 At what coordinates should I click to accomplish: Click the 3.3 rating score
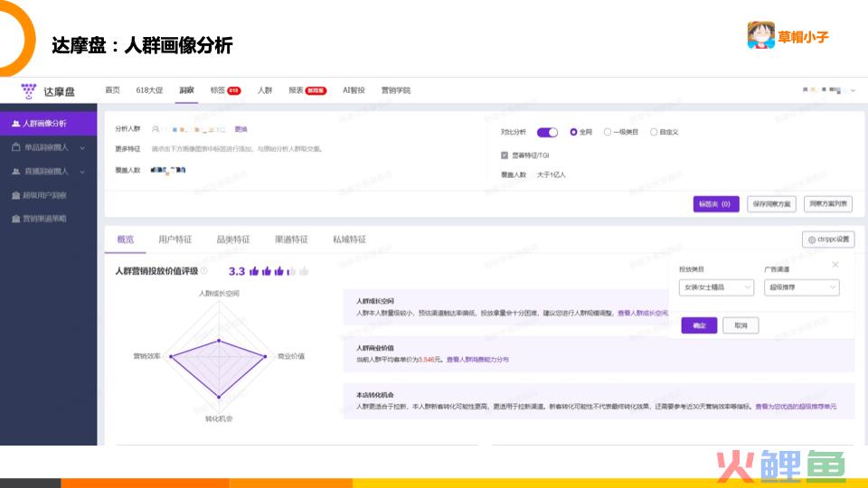tap(236, 271)
